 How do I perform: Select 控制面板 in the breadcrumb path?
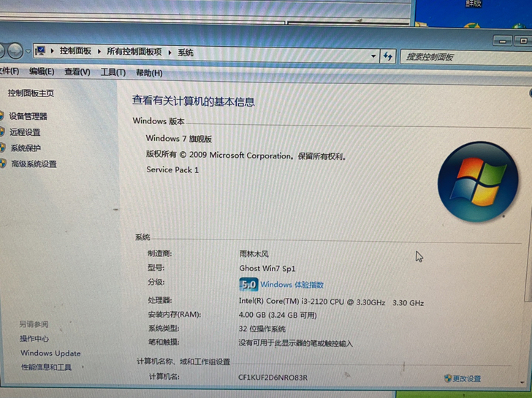click(x=75, y=51)
